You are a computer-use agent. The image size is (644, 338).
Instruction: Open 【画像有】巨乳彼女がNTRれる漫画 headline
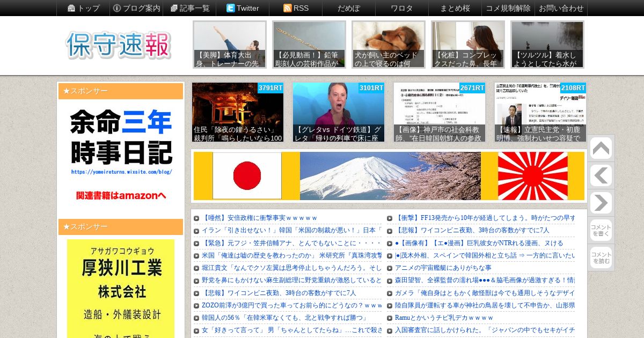(x=479, y=243)
